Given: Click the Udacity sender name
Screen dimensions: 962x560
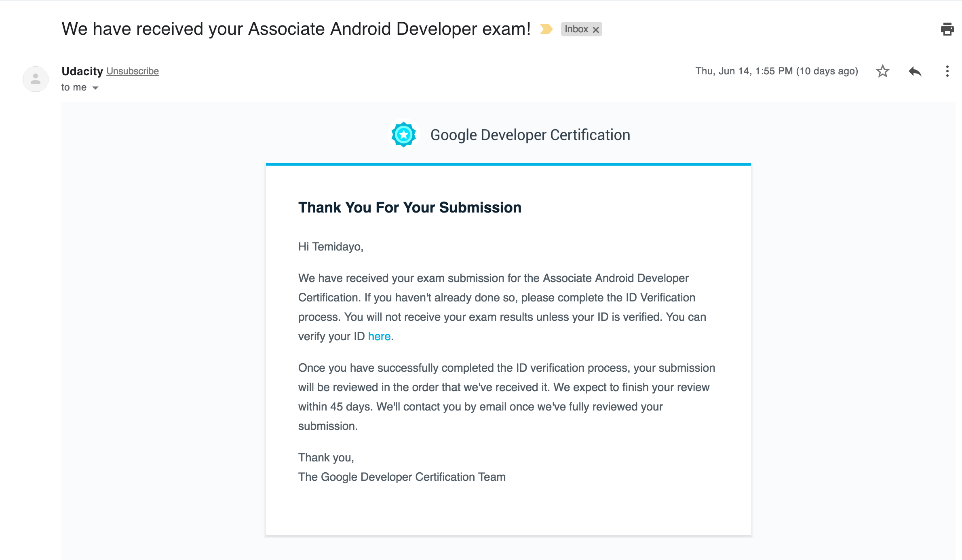Looking at the screenshot, I should pyautogui.click(x=82, y=71).
